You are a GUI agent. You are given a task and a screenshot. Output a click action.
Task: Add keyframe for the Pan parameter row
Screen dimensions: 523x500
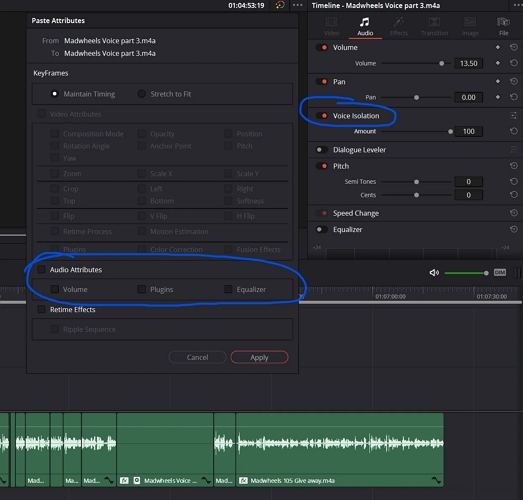[498, 97]
